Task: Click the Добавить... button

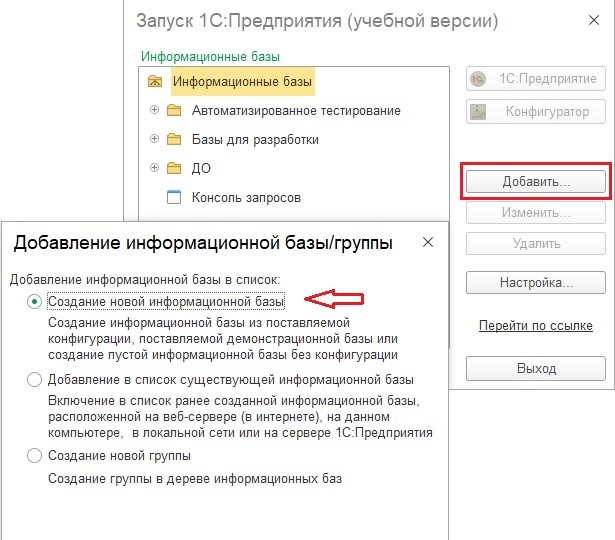Action: [x=536, y=182]
